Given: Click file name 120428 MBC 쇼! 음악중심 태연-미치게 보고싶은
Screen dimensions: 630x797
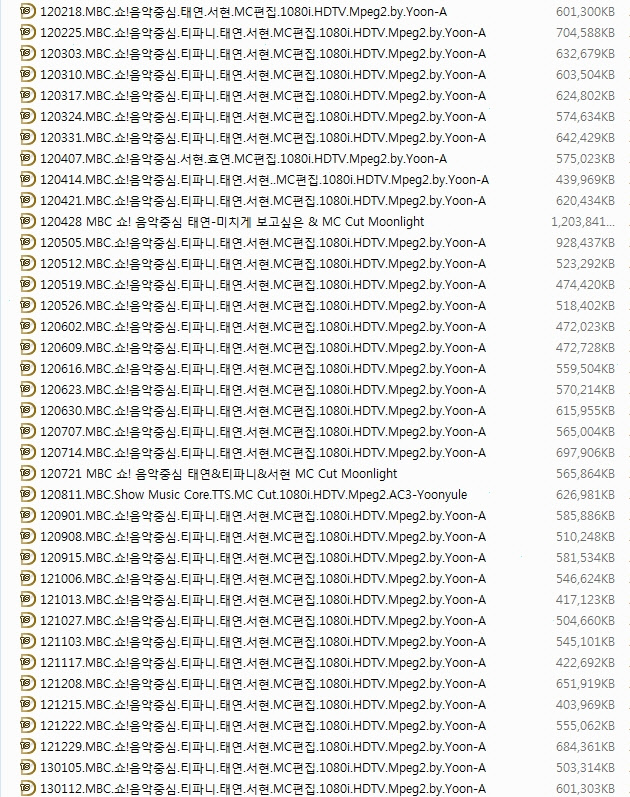Looking at the screenshot, I should (232, 222).
